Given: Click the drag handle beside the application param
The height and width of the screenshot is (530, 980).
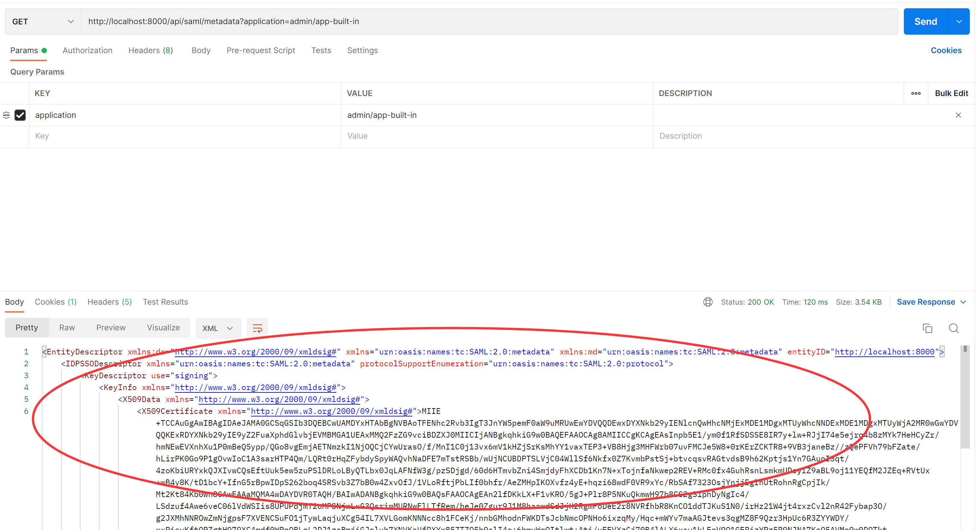Looking at the screenshot, I should pyautogui.click(x=6, y=115).
